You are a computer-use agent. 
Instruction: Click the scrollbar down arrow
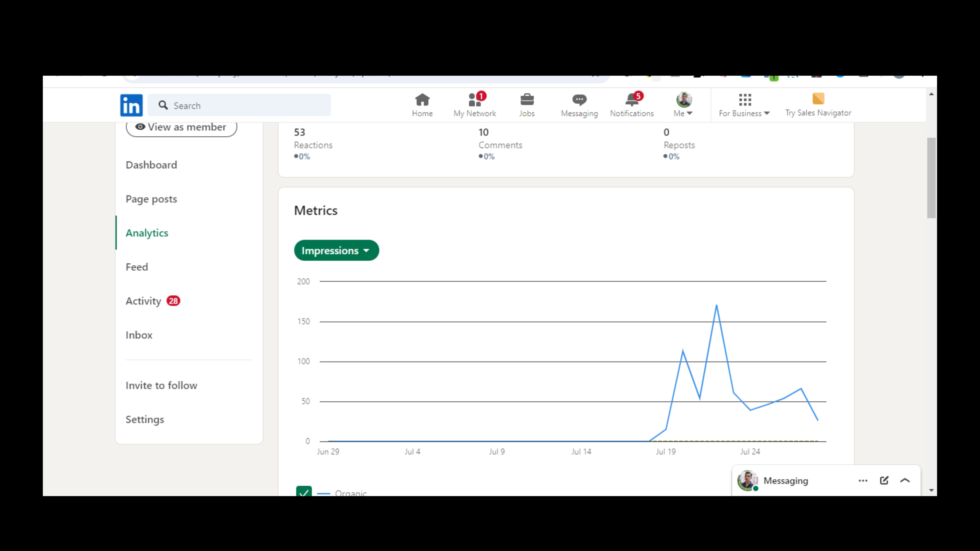pos(931,491)
